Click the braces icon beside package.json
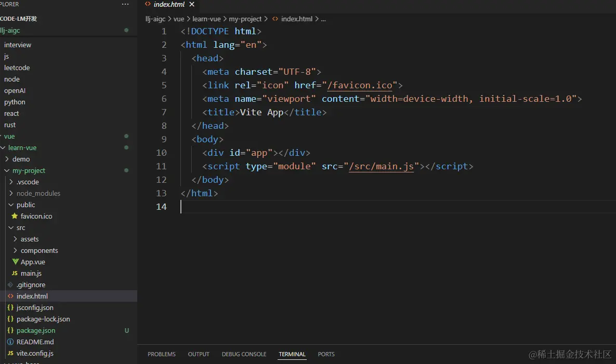 (10, 330)
